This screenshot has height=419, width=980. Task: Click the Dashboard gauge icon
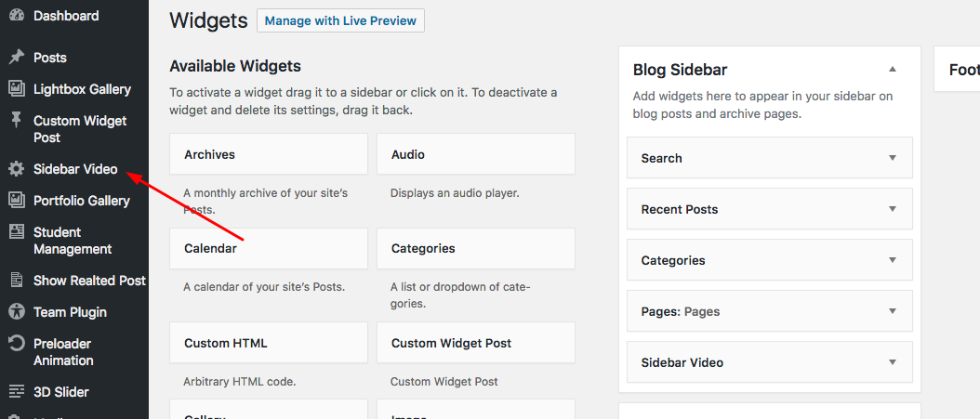click(x=16, y=16)
